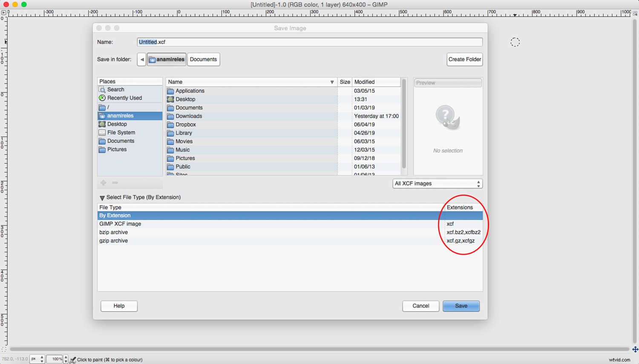639x364 pixels.
Task: Click the back arrow path button
Action: tap(142, 60)
